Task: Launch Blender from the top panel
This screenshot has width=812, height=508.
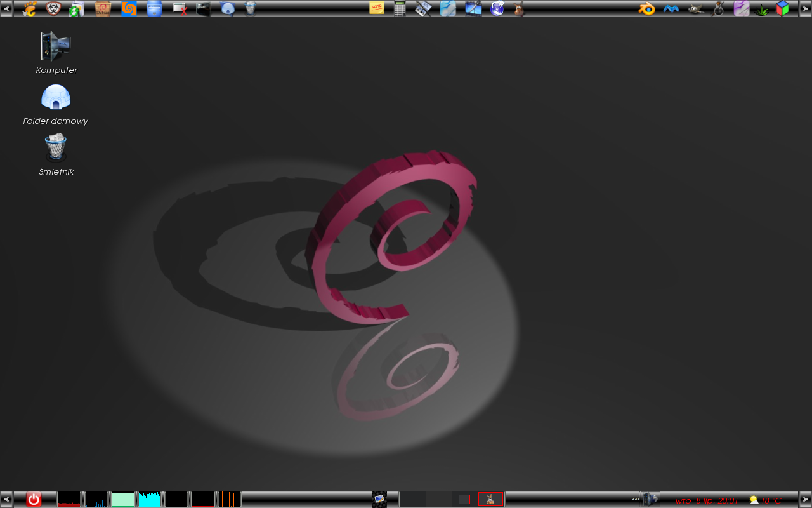Action: tap(646, 8)
